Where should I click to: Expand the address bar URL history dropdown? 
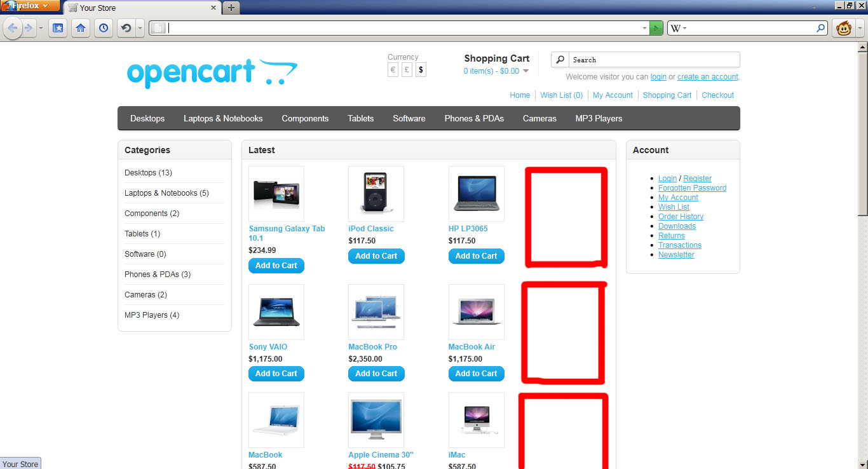[644, 28]
